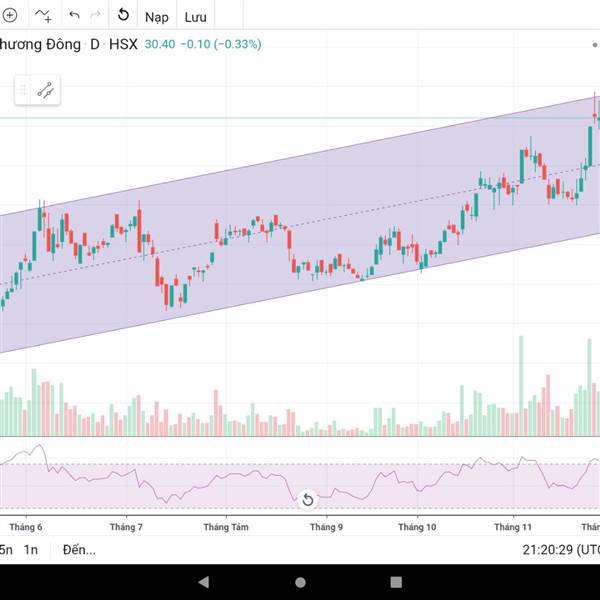Tap the Nạp button

157,17
